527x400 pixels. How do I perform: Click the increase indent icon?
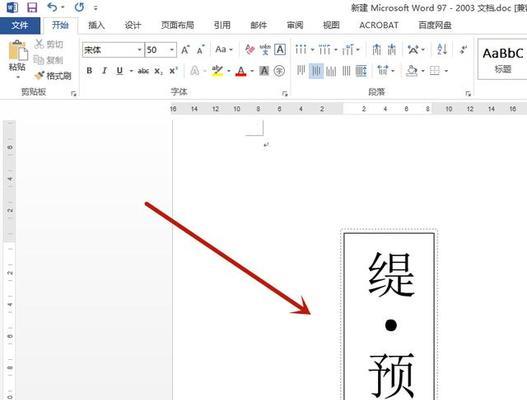(392, 50)
